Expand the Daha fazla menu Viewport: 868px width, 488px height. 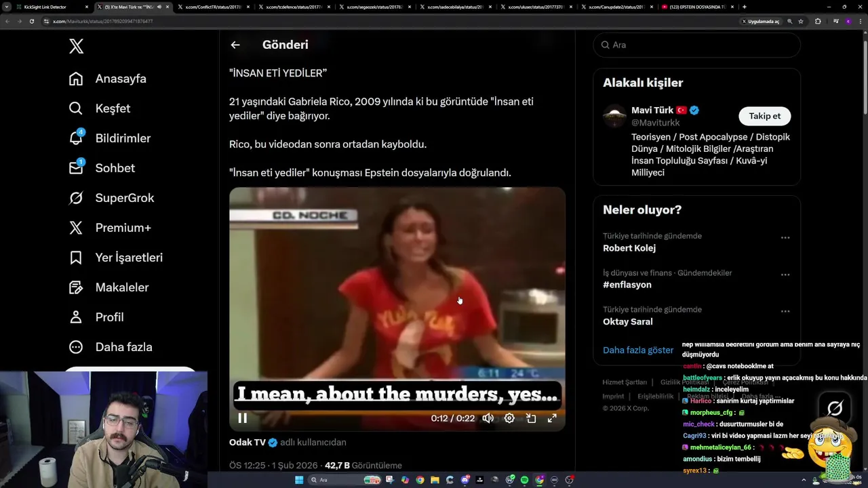[111, 347]
